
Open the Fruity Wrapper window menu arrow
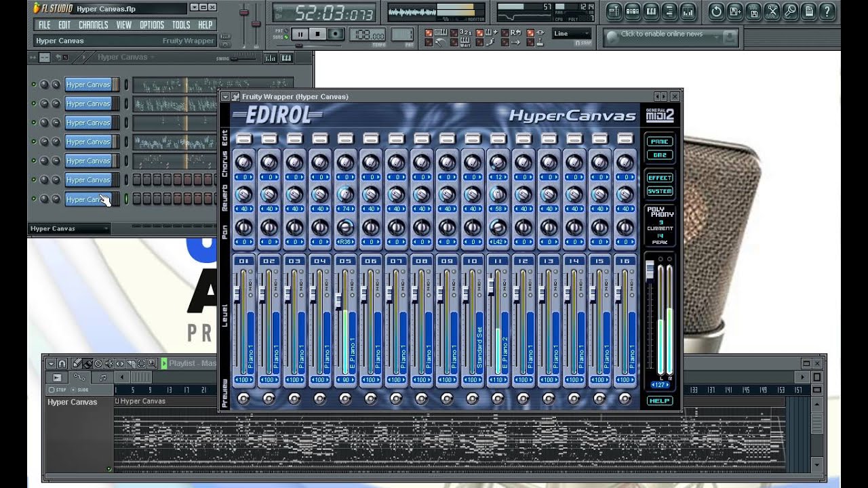point(225,97)
